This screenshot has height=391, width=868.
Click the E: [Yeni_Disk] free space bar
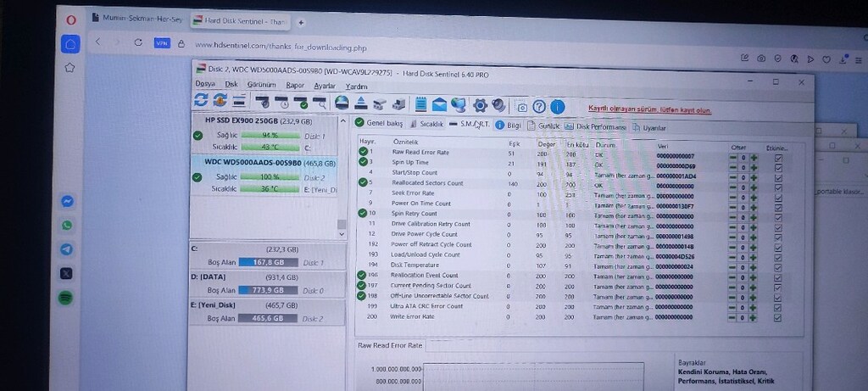[267, 318]
